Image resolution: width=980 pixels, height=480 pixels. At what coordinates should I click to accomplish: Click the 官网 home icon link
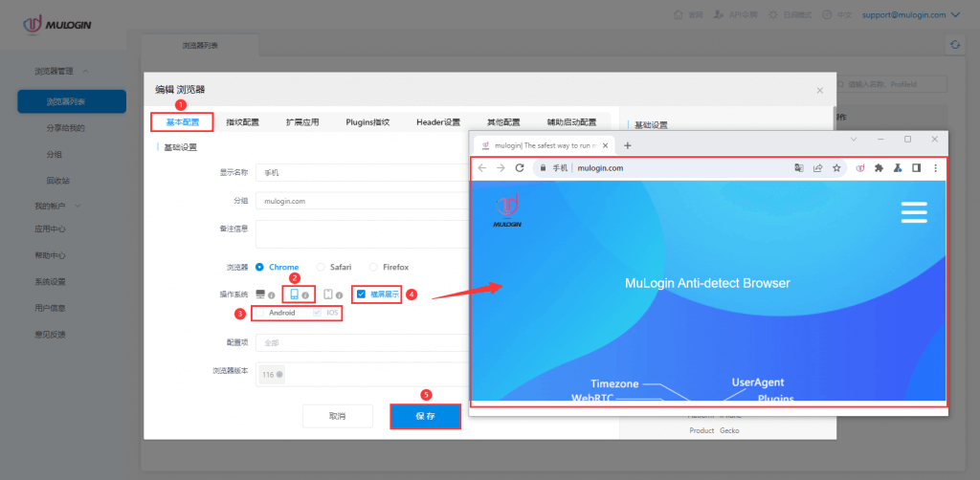[687, 15]
